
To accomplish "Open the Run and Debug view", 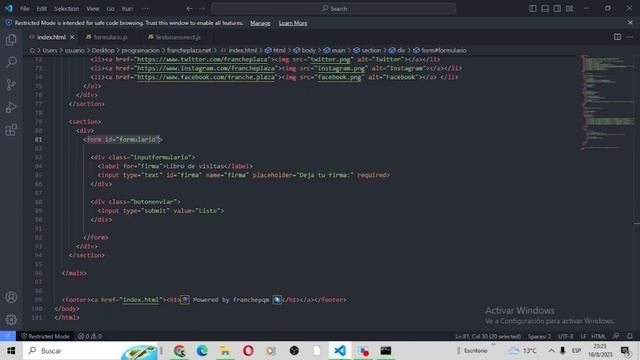I will [11, 107].
